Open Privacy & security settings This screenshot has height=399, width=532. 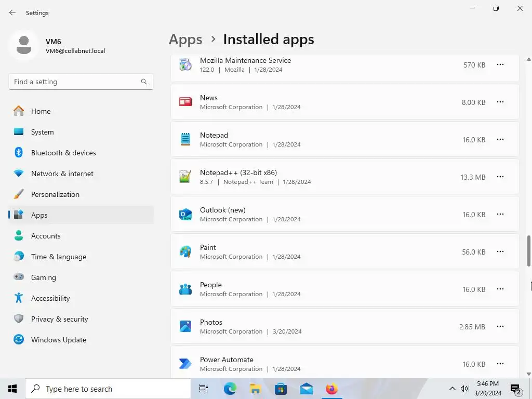81,319
